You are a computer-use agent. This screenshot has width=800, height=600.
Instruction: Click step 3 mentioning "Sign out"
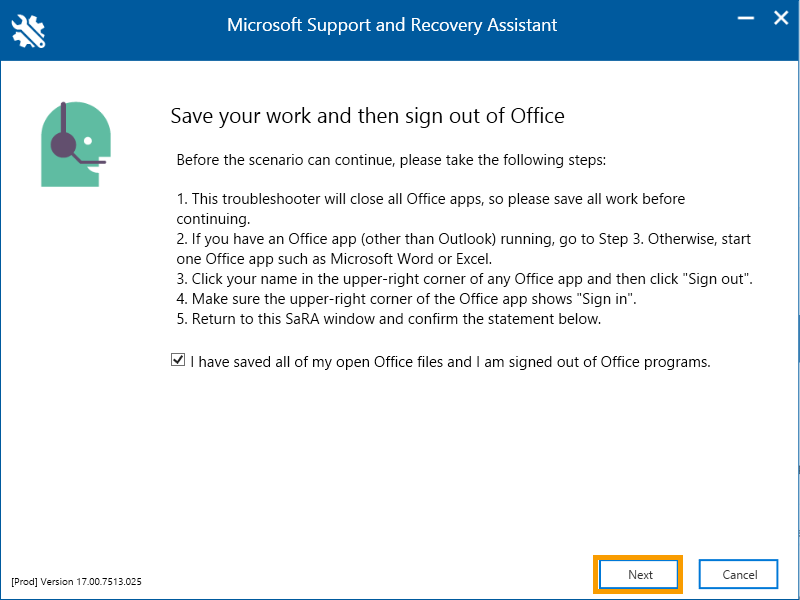tap(465, 279)
